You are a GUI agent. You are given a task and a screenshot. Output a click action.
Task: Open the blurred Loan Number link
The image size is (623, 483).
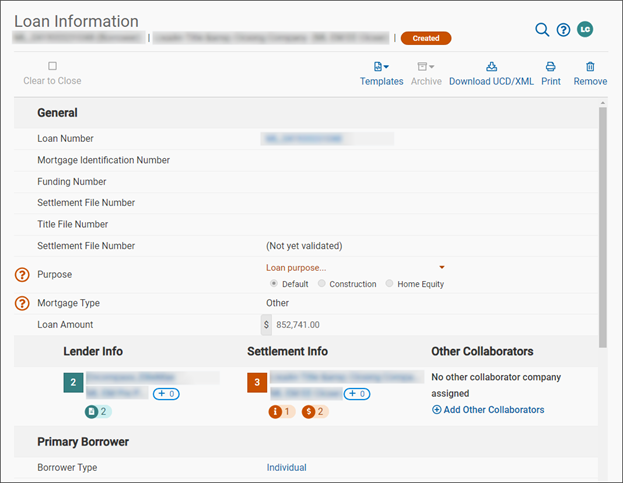coord(304,139)
